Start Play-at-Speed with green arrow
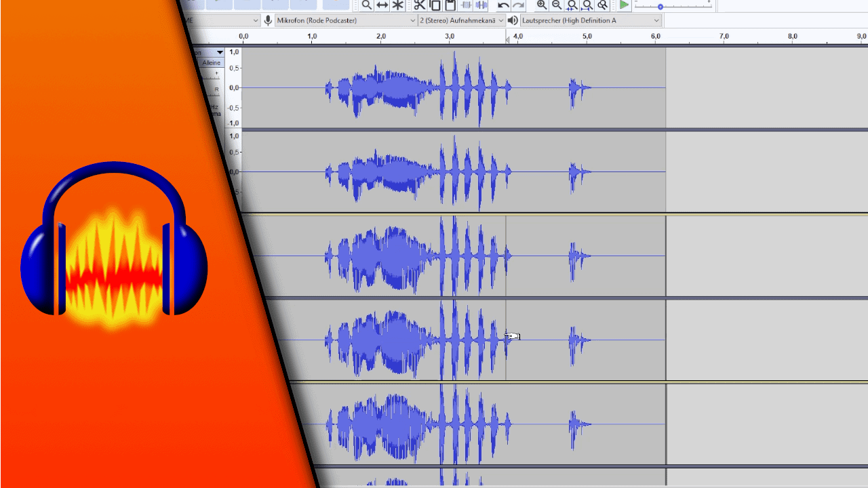This screenshot has height=488, width=868. click(624, 5)
